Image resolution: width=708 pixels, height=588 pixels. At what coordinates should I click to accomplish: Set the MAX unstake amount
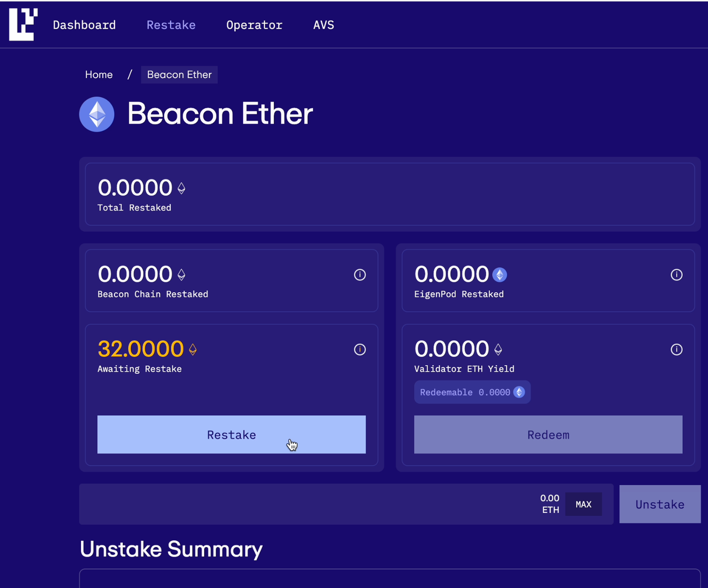tap(583, 504)
